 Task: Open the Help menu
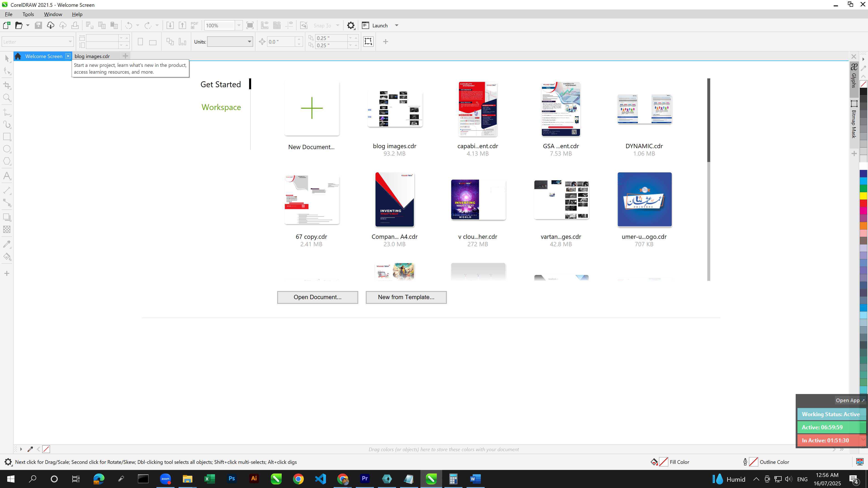coord(77,14)
